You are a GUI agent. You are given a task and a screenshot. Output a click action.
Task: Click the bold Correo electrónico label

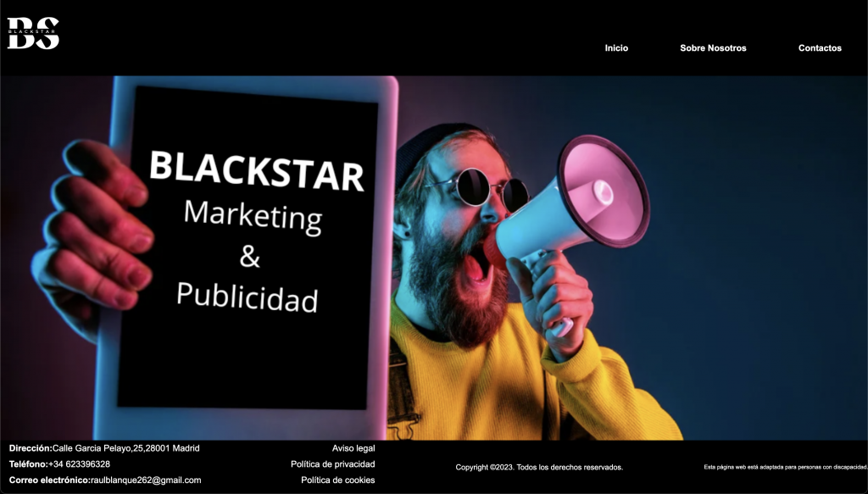coord(49,480)
